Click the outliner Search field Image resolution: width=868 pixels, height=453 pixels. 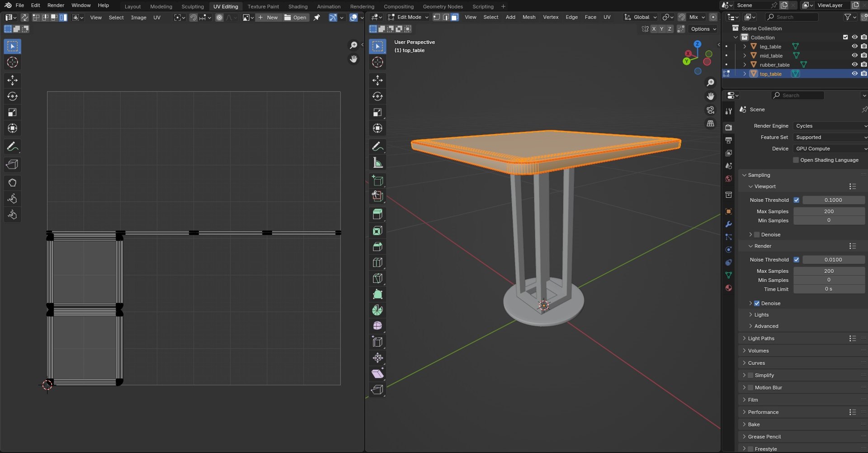(792, 17)
